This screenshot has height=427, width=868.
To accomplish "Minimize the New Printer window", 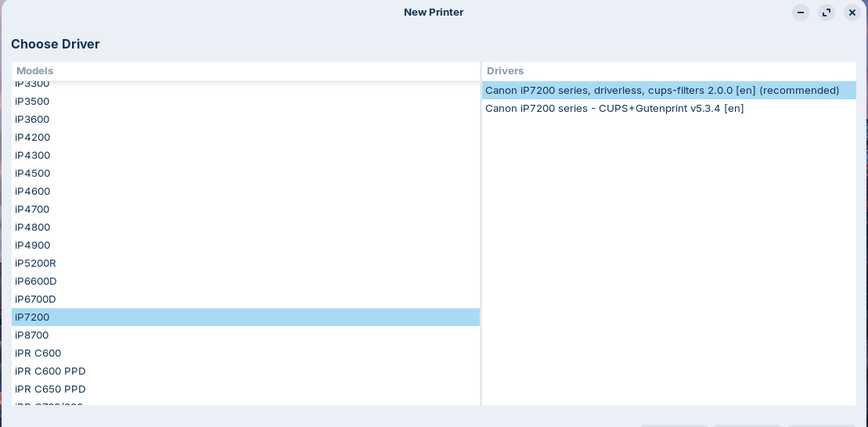I will click(x=800, y=13).
